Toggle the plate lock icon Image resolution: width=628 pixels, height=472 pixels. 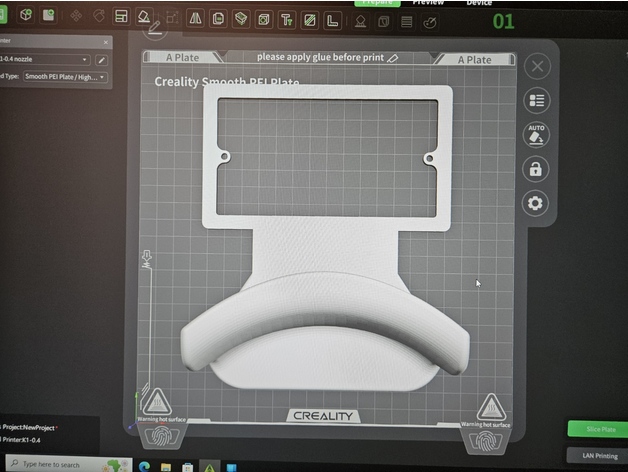click(537, 169)
